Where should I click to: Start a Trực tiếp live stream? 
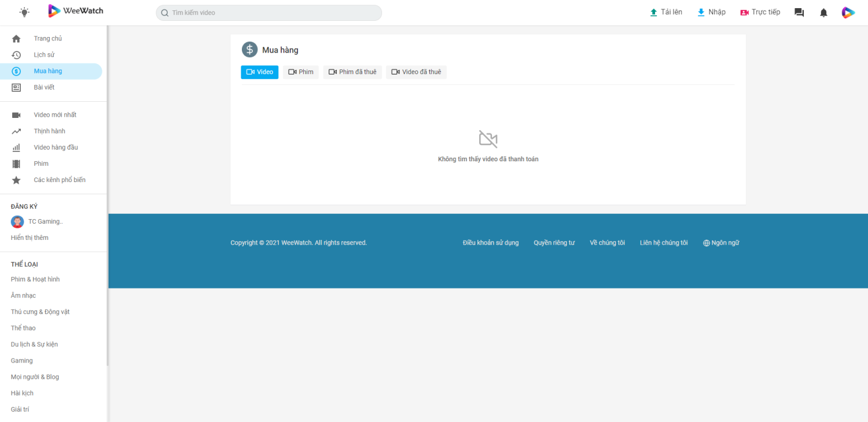[x=760, y=12]
